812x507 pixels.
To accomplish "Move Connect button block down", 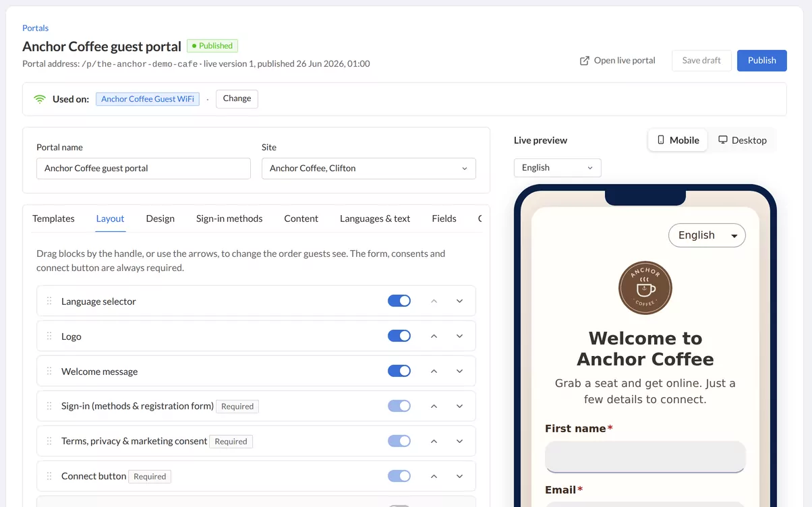I will pos(459,476).
